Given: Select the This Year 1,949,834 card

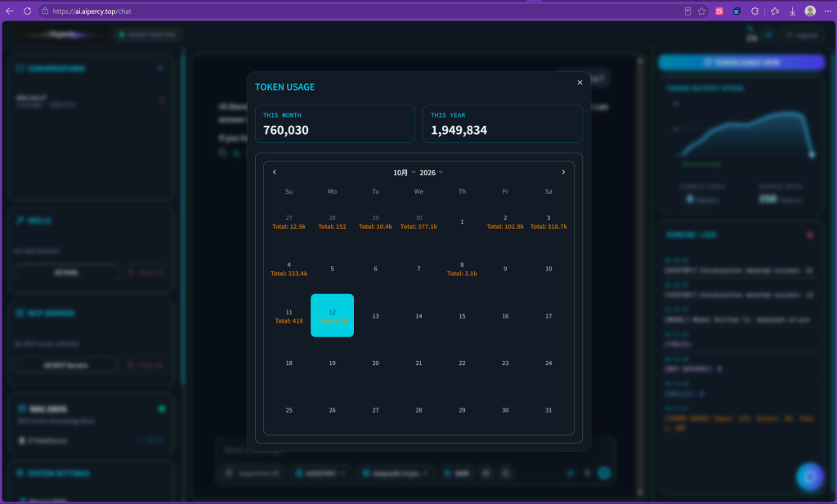Looking at the screenshot, I should [503, 123].
